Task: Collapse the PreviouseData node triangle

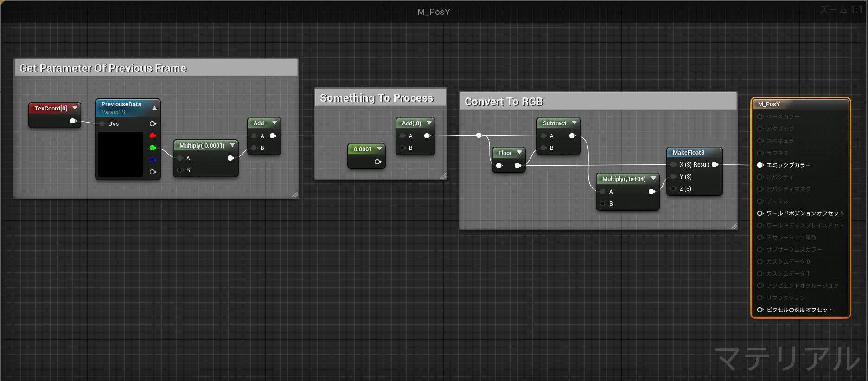Action: coord(154,108)
